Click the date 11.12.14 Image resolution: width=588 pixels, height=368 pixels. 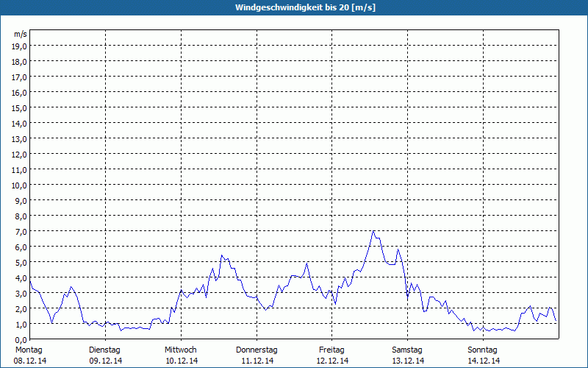tap(257, 361)
